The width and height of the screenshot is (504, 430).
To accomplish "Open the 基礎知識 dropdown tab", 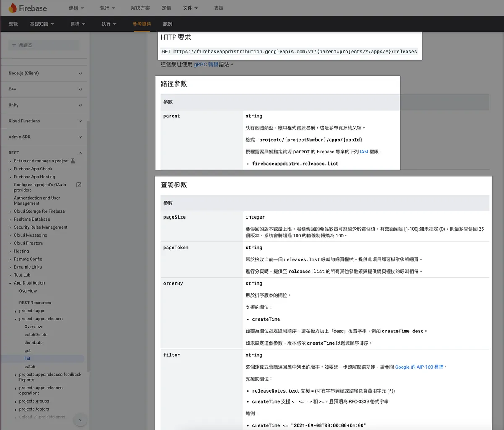I will [42, 24].
